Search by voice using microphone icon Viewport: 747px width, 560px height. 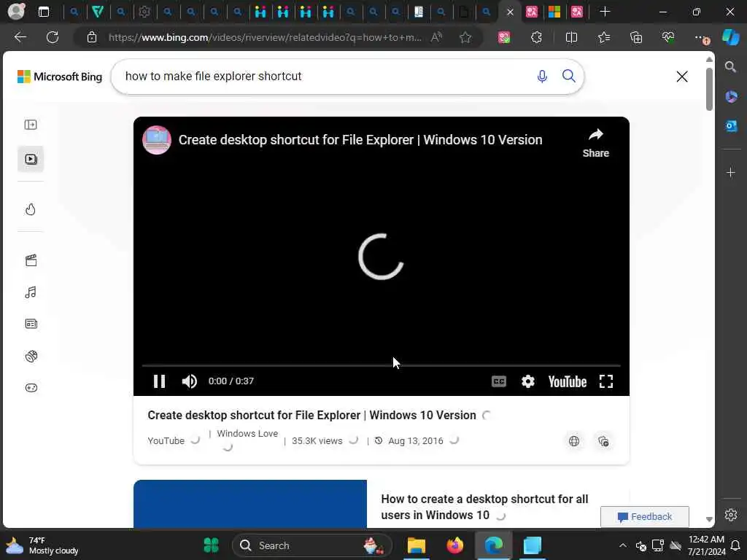point(542,76)
